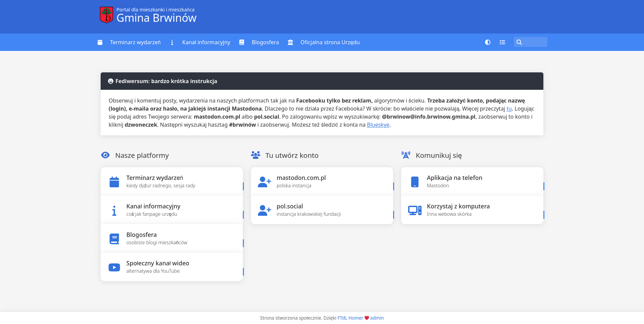Open the FTdL link in the footer
This screenshot has height=324, width=644.
[x=342, y=318]
